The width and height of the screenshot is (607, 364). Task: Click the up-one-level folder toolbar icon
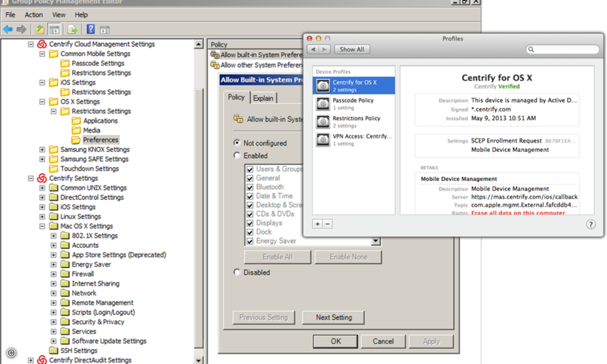click(x=40, y=29)
